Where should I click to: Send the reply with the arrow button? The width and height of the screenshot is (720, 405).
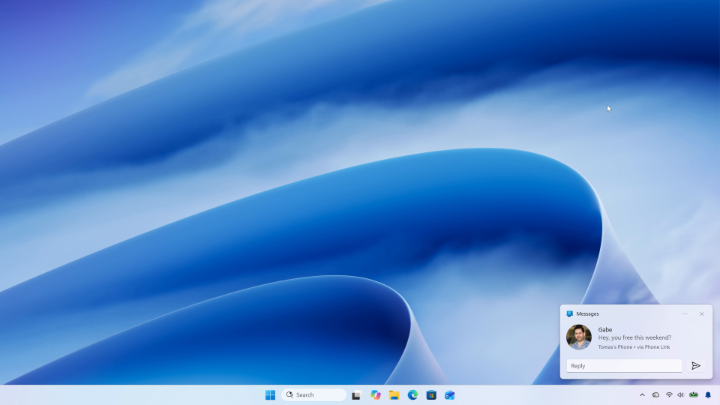pyautogui.click(x=696, y=366)
